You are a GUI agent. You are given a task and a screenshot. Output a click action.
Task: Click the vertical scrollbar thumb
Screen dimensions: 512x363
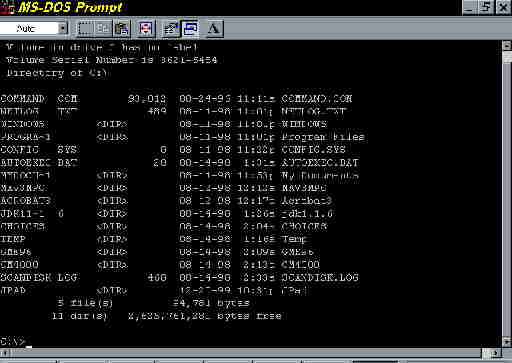click(507, 57)
